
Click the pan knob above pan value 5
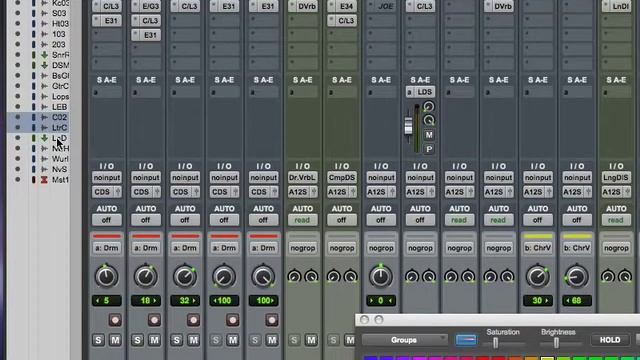[107, 277]
